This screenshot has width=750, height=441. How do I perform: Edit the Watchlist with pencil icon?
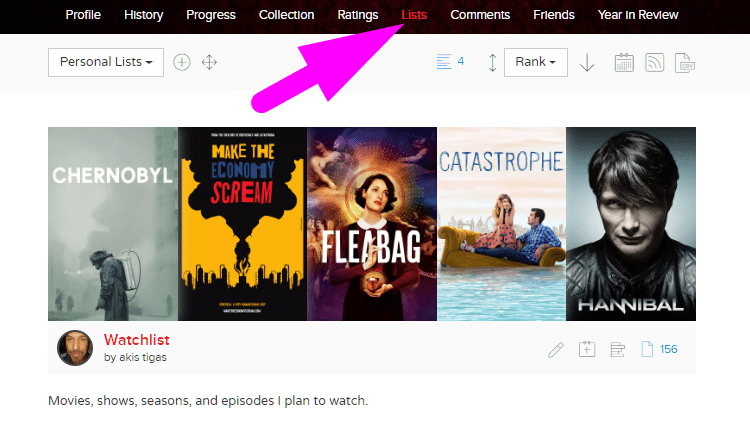tap(556, 350)
